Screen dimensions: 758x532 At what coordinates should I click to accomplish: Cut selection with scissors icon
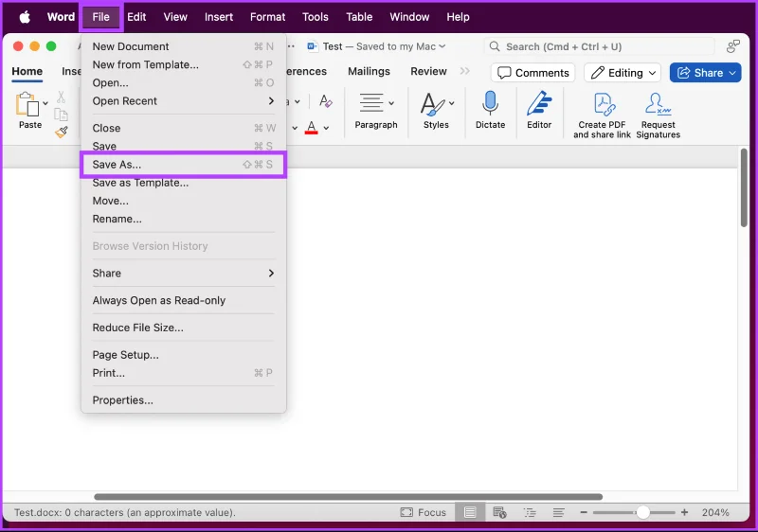tap(61, 98)
